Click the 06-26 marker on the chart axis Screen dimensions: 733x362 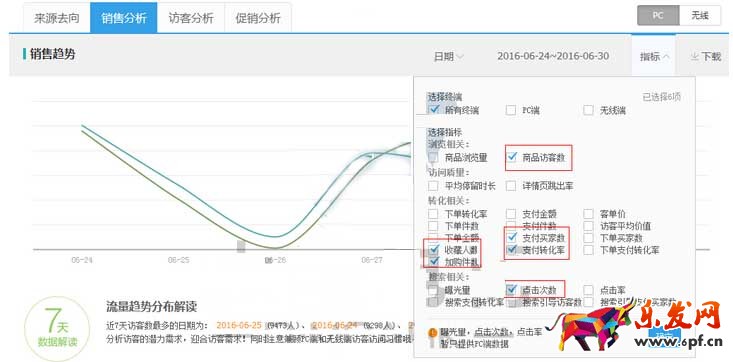pos(275,260)
